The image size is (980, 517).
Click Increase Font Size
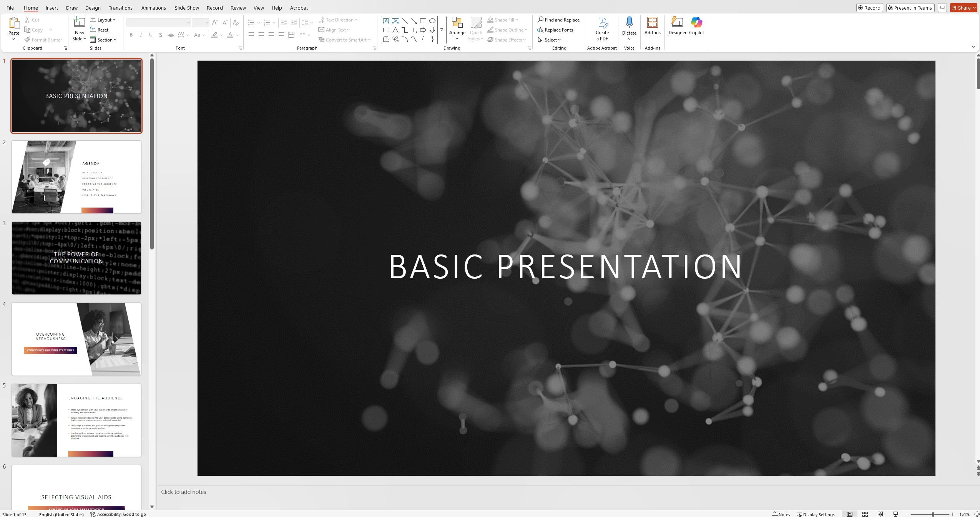click(x=215, y=22)
